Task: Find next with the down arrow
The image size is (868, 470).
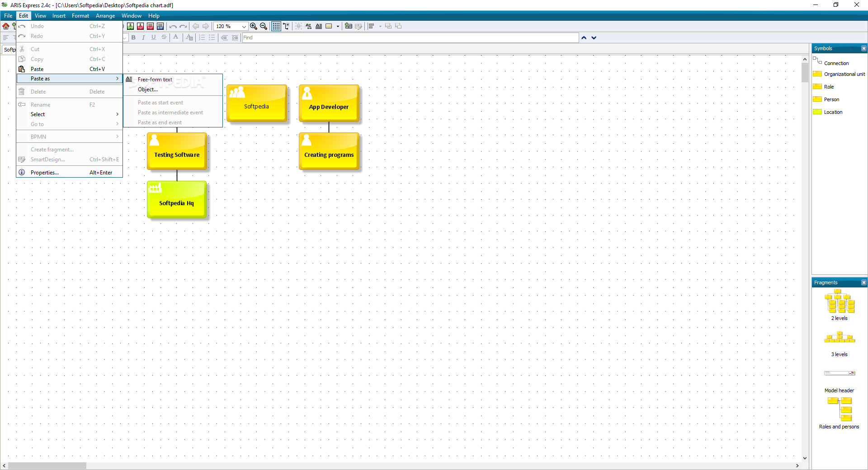Action: pos(594,38)
